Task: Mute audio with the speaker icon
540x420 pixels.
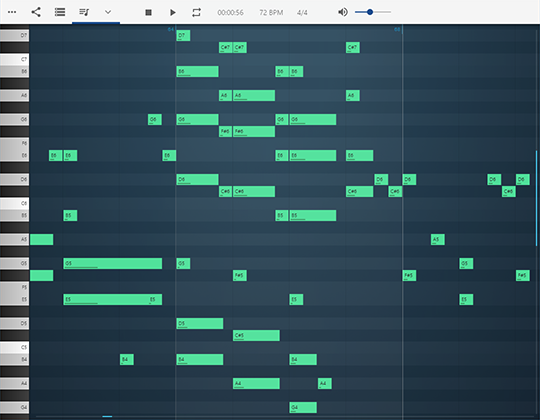Action: click(343, 12)
